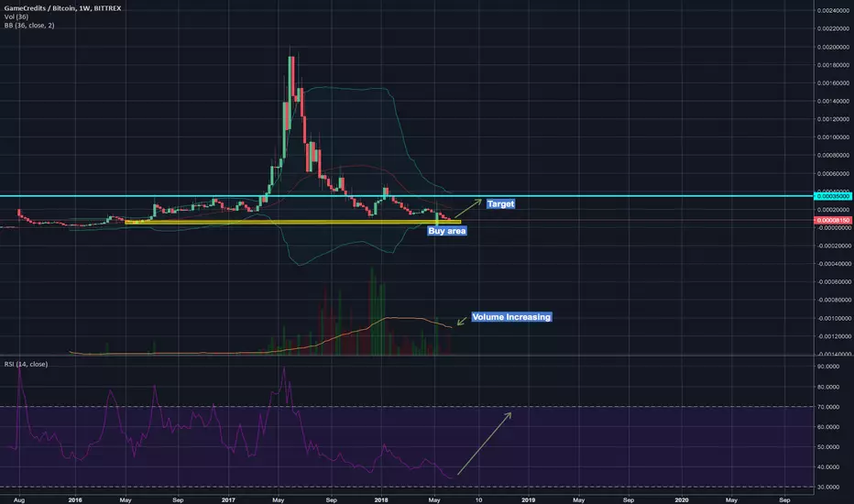Click the 2019 label on time axis
This screenshot has height=504, width=854.
pyautogui.click(x=529, y=499)
